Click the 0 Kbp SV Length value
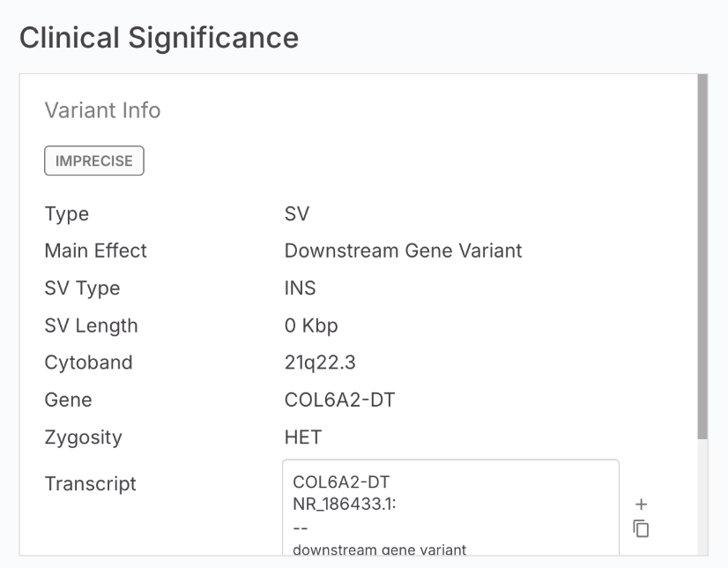 311,325
